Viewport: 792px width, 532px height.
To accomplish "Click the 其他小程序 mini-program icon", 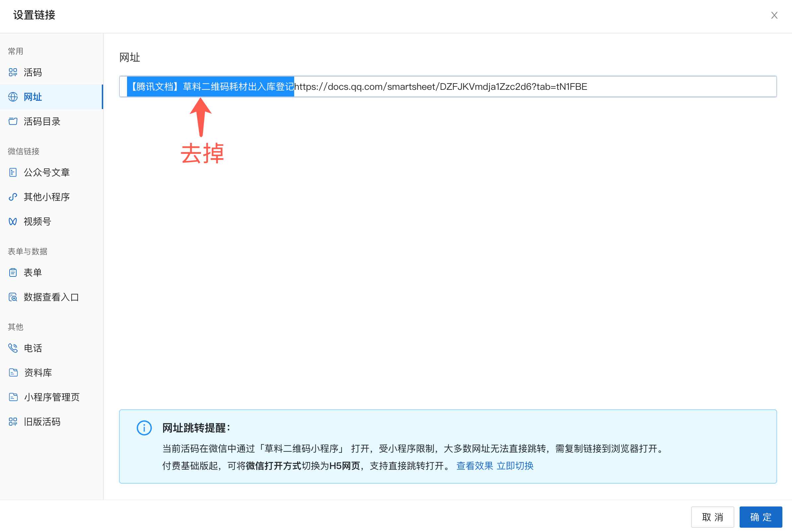I will (x=13, y=197).
